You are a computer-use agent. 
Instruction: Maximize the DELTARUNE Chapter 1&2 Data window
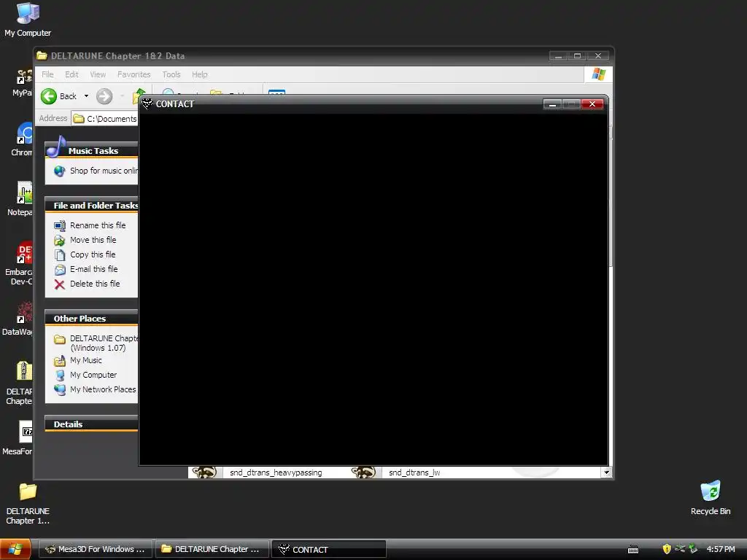pyautogui.click(x=578, y=55)
